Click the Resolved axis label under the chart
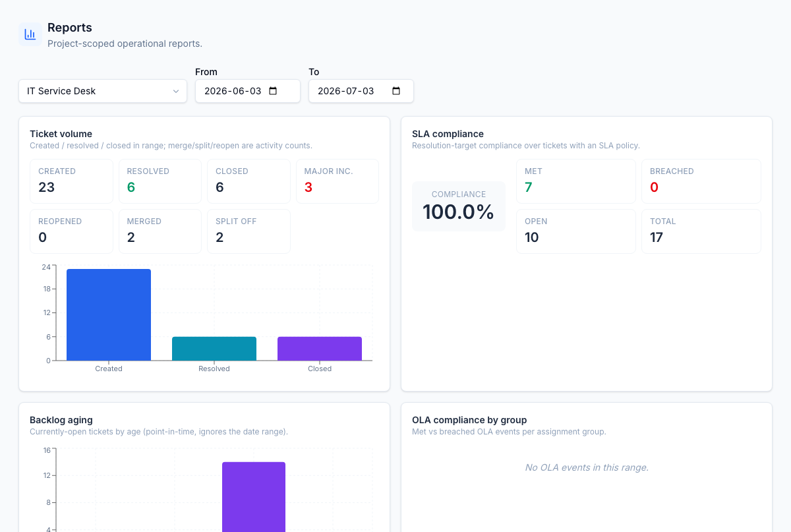Viewport: 791px width, 532px height. point(214,369)
